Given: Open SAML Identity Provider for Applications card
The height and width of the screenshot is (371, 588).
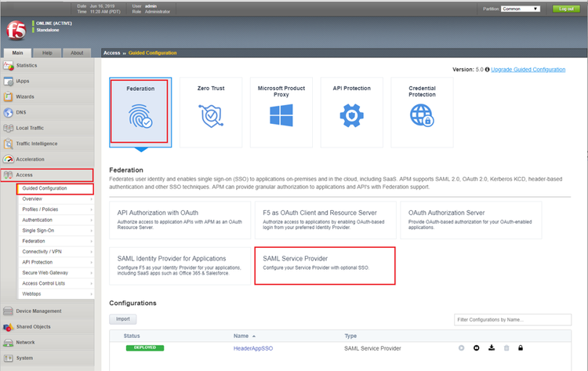Looking at the screenshot, I should pyautogui.click(x=180, y=266).
